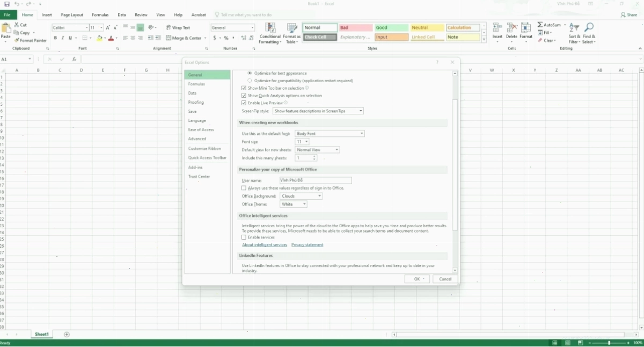Expand the Name Box dropdown for A1
644x347 pixels.
pyautogui.click(x=30, y=60)
